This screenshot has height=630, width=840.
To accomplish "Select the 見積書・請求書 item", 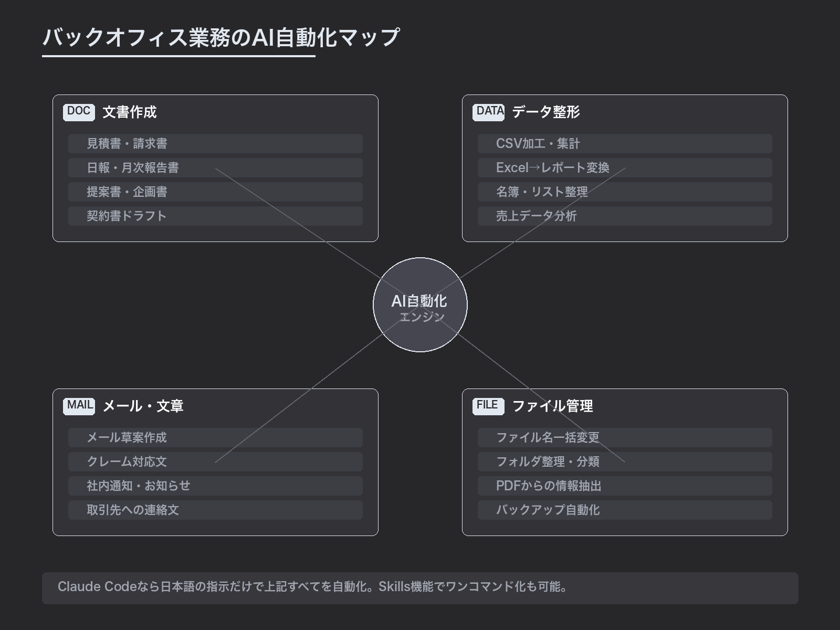I will [x=215, y=143].
